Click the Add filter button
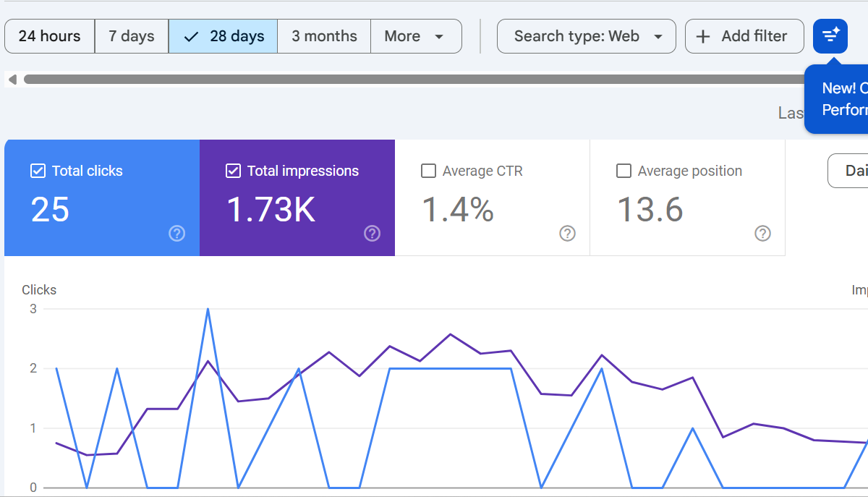This screenshot has height=497, width=868. click(744, 36)
